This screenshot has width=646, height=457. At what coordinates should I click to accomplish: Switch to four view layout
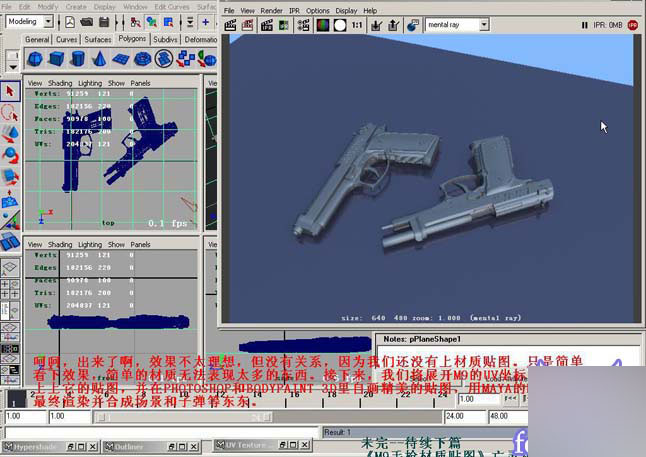tap(10, 289)
